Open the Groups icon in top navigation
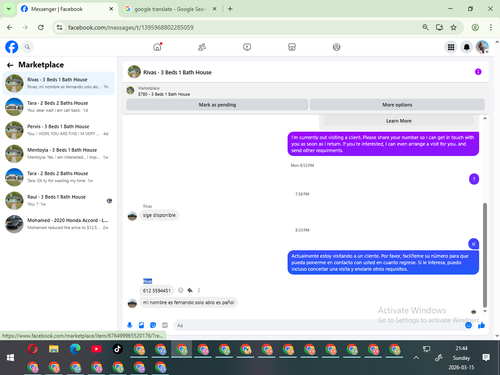Image resolution: width=500 pixels, height=375 pixels. 337,47
